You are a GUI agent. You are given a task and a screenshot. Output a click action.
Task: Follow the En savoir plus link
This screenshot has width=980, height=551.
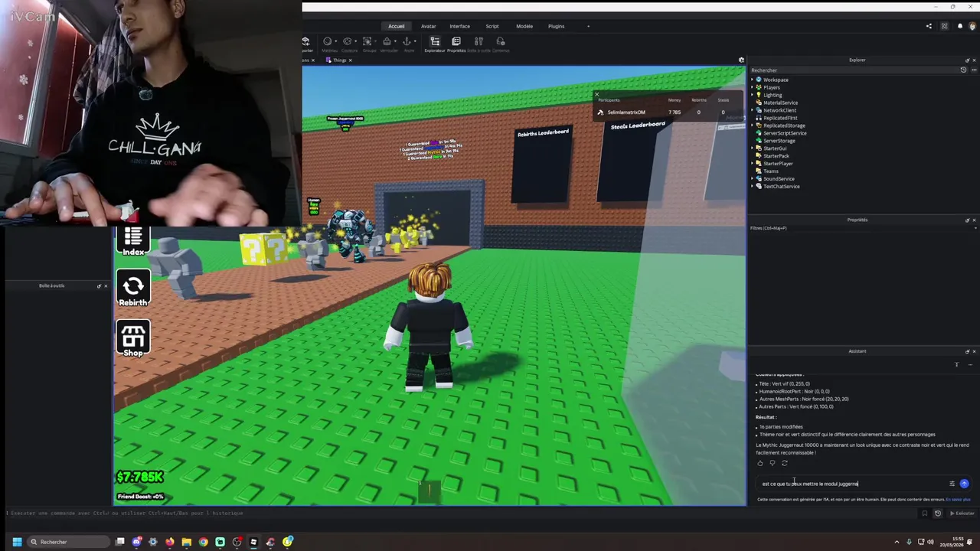coord(958,500)
